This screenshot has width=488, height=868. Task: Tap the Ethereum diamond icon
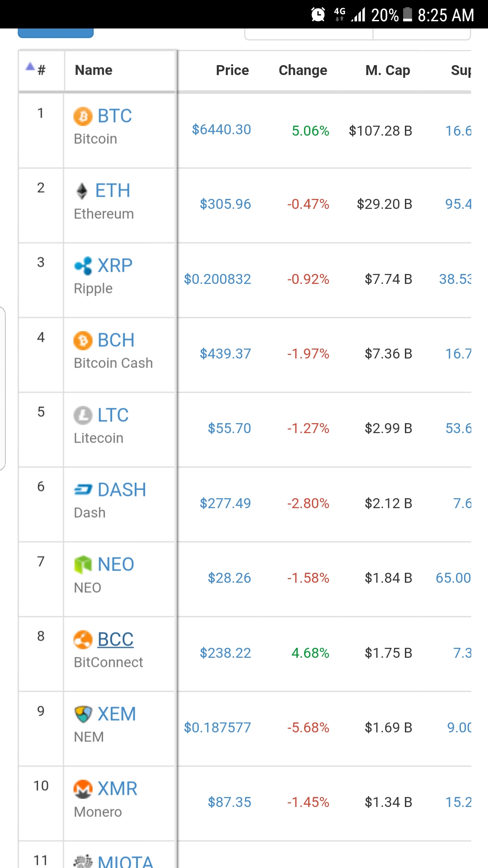pos(82,191)
